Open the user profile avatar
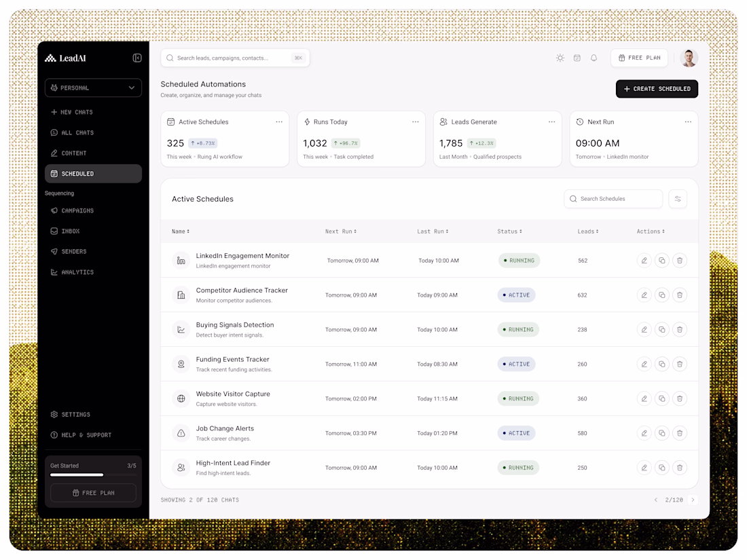The height and width of the screenshot is (560, 747). click(689, 58)
